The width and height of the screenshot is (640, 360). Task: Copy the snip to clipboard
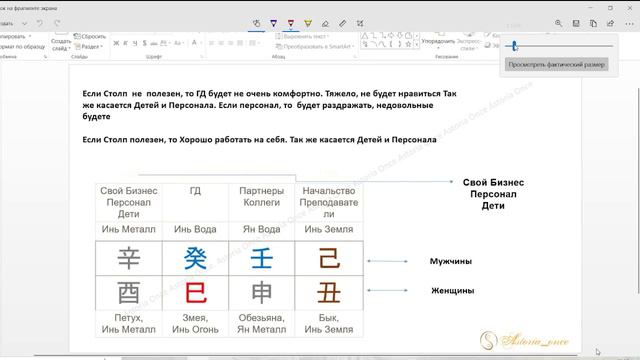coord(593,24)
